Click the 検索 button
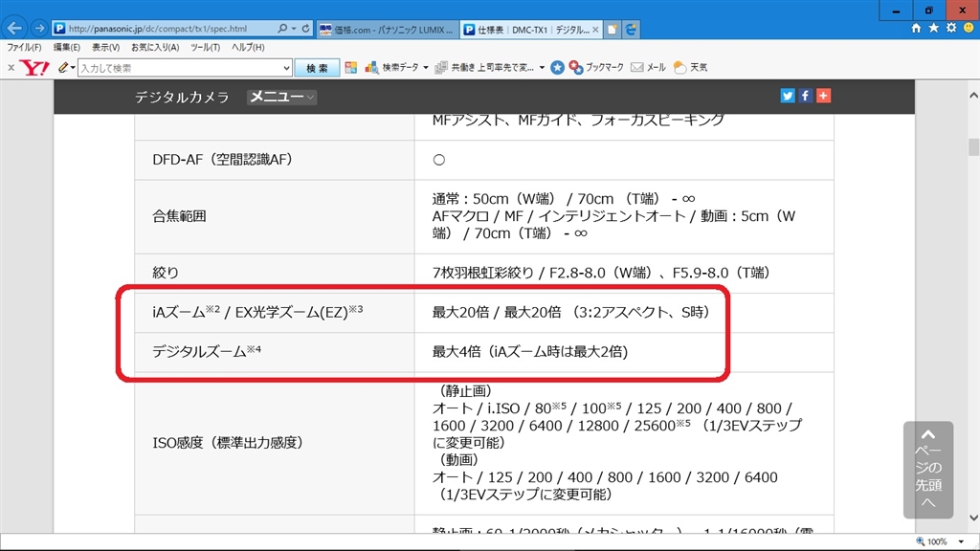The height and width of the screenshot is (551, 980). (317, 68)
